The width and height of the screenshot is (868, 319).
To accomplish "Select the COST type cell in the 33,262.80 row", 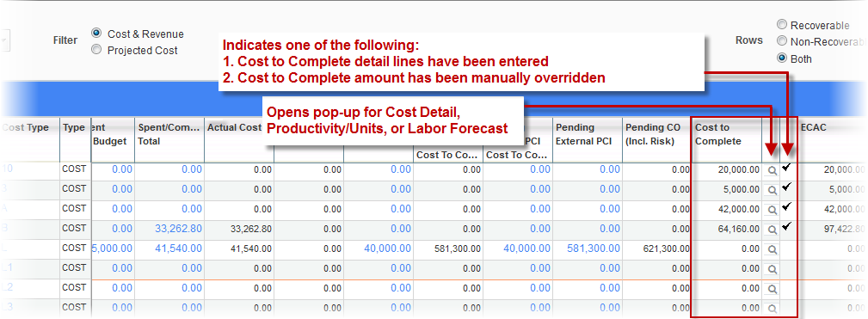I will (75, 229).
